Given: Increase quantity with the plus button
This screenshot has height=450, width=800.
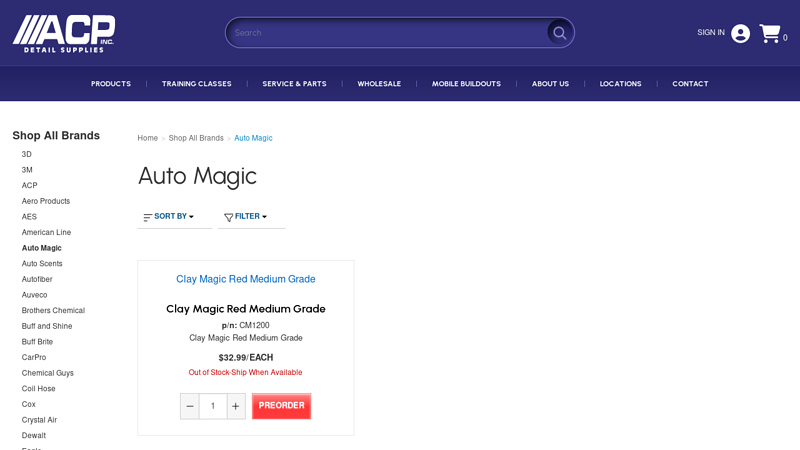Looking at the screenshot, I should tap(236, 406).
